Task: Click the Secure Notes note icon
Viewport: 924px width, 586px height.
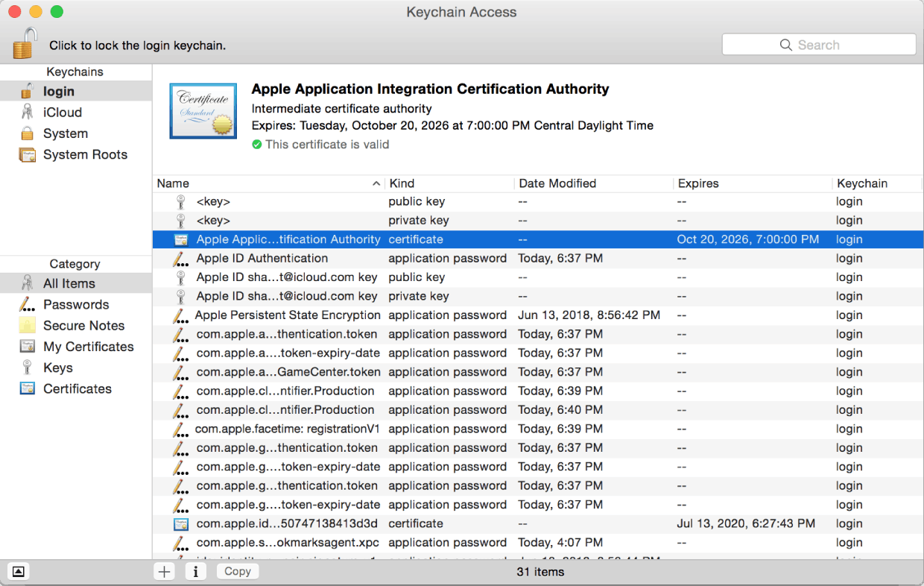Action: (x=28, y=325)
